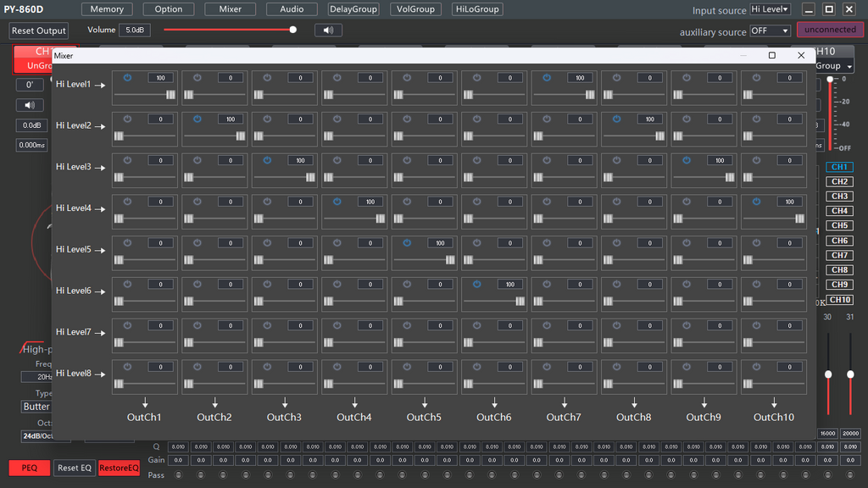Disable power icon for Hi Level4 to OutCh10
The width and height of the screenshot is (868, 488).
coord(756,202)
